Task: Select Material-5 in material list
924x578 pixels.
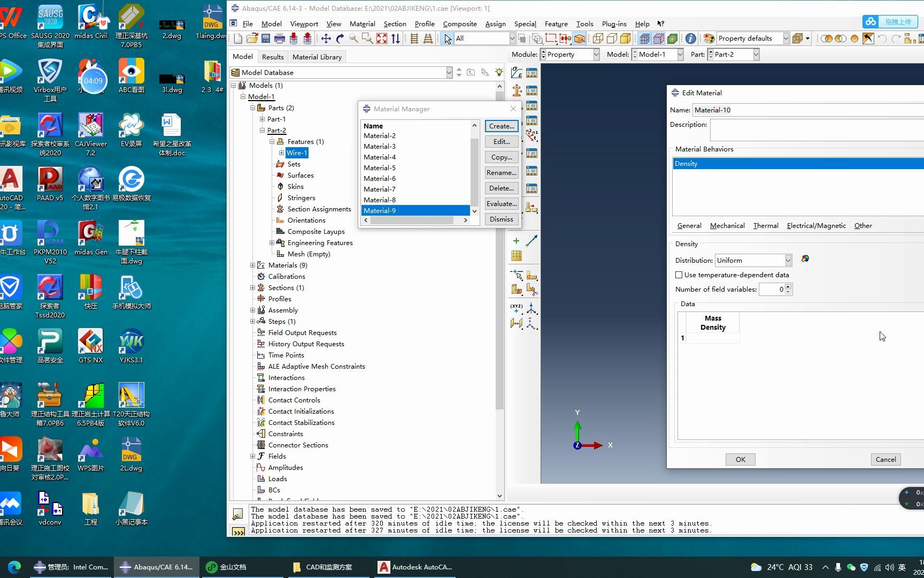Action: tap(415, 168)
